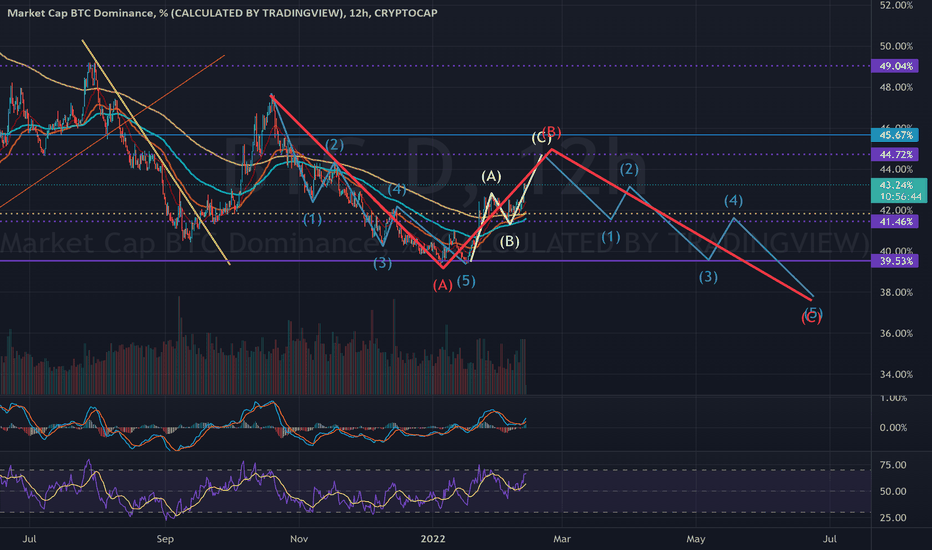Image resolution: width=932 pixels, height=550 pixels.
Task: Click the 52.00% price axis tick
Action: 896,5
